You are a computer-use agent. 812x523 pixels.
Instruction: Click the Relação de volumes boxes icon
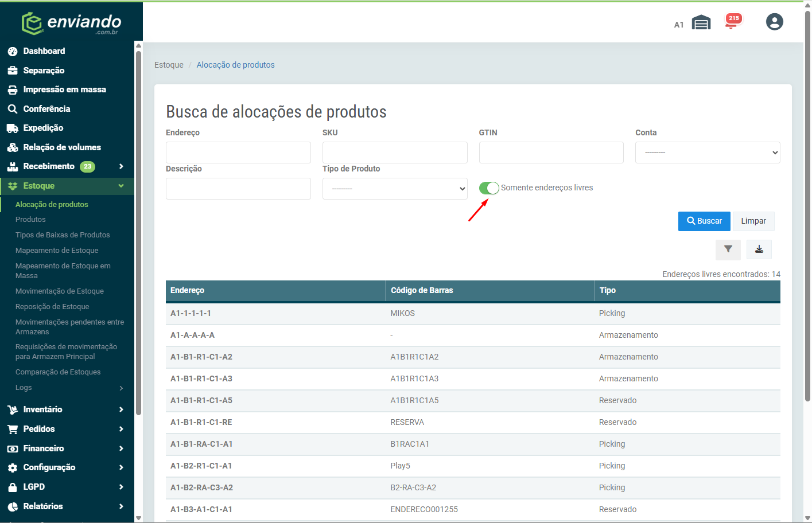click(13, 147)
